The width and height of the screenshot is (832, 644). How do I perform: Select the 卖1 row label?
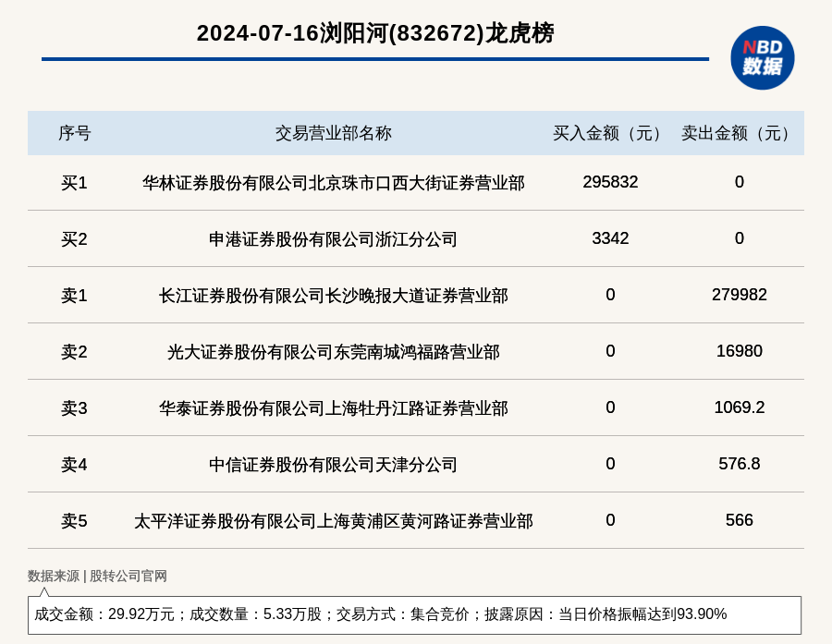coord(74,295)
